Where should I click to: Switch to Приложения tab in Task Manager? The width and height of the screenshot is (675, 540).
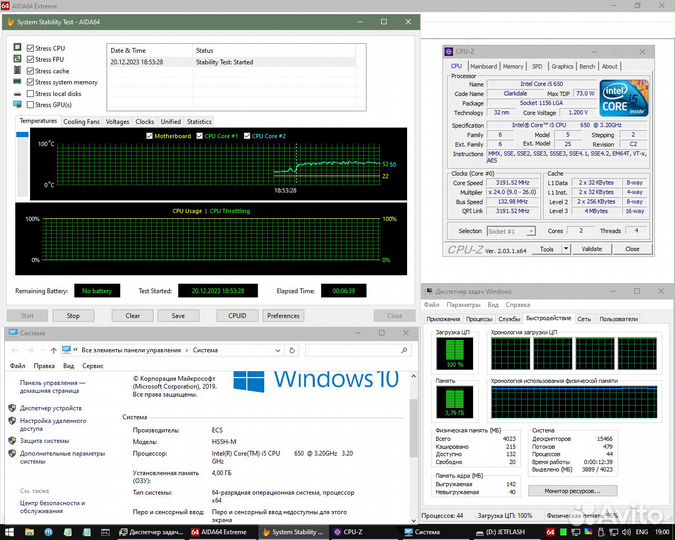pos(443,319)
